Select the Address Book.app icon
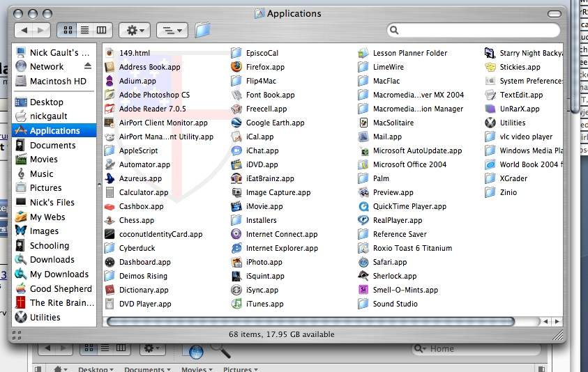Screen dimensions: 588x372 coord(110,67)
